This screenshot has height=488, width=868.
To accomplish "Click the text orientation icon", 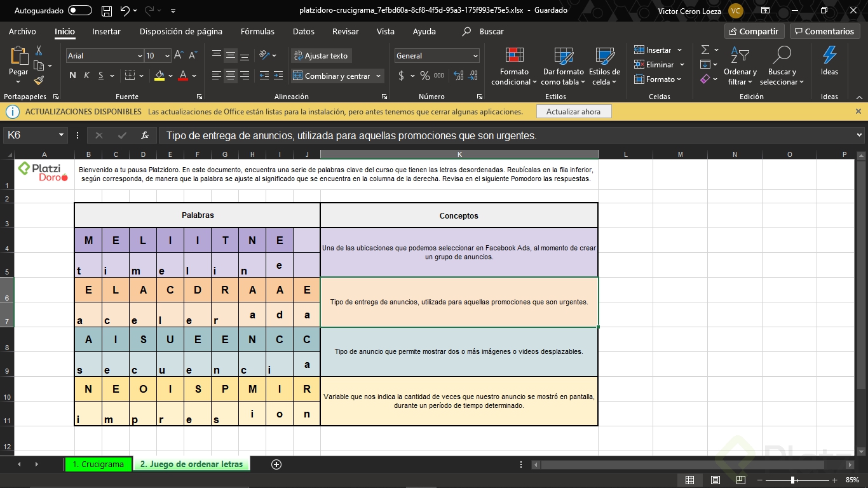I will pos(266,55).
